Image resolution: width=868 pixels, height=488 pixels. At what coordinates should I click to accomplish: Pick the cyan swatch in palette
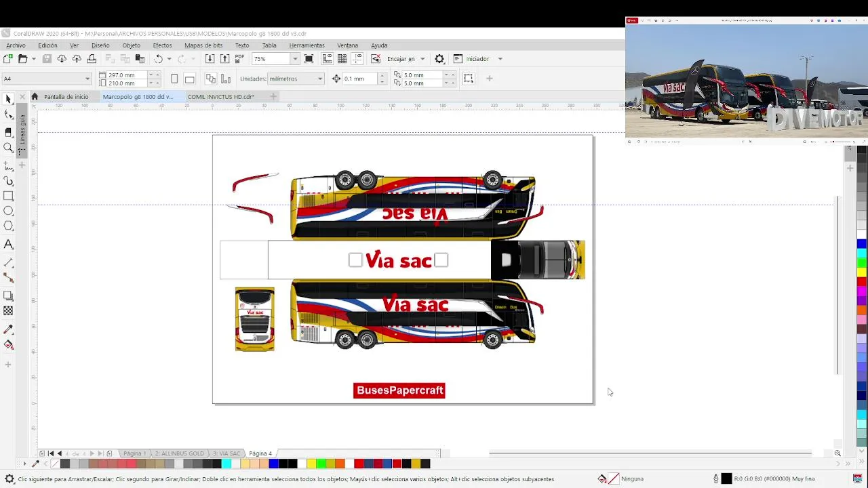226,464
